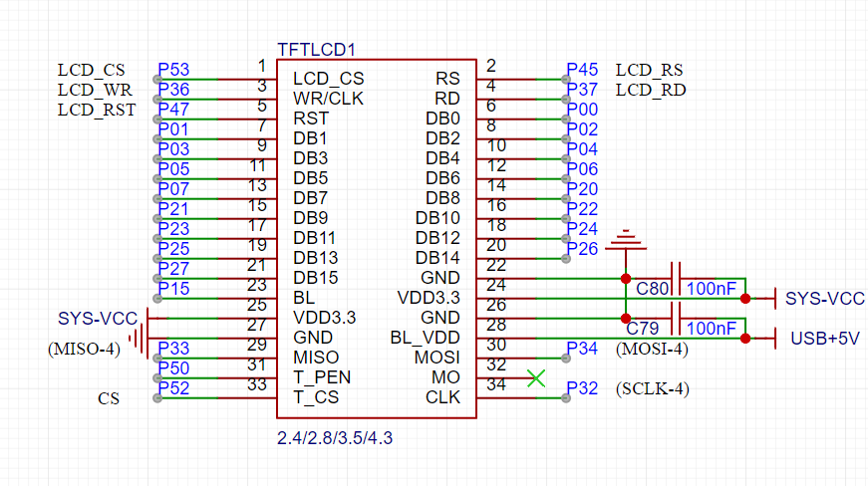Image resolution: width=868 pixels, height=486 pixels.
Task: Click the red junction dot at SYS-VCC port
Action: tap(745, 299)
